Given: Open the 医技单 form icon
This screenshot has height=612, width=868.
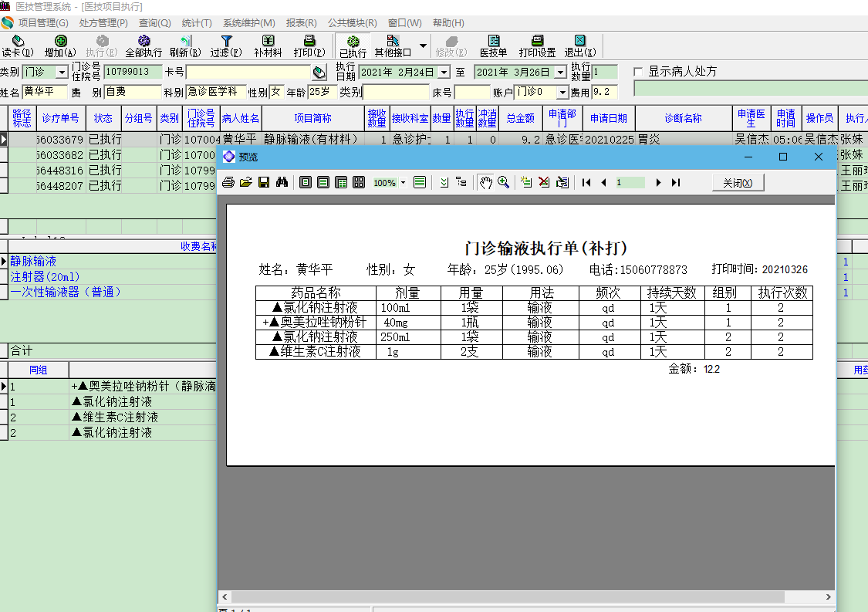Looking at the screenshot, I should [x=494, y=41].
